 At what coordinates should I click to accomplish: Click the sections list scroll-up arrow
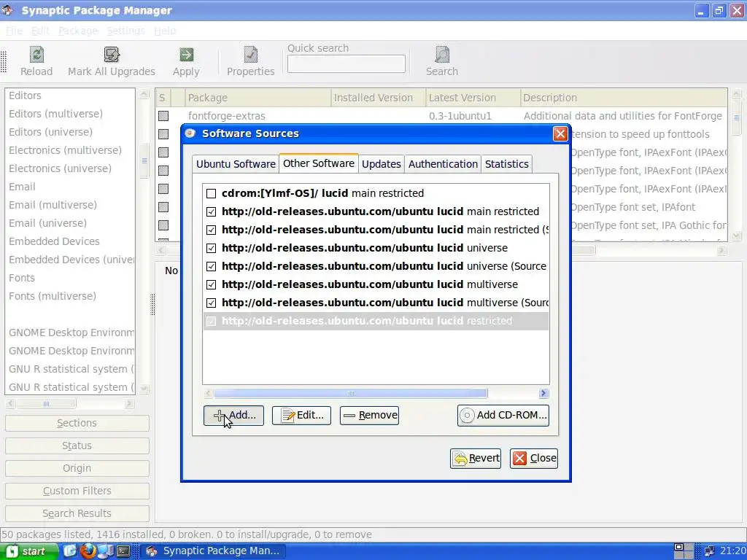144,94
